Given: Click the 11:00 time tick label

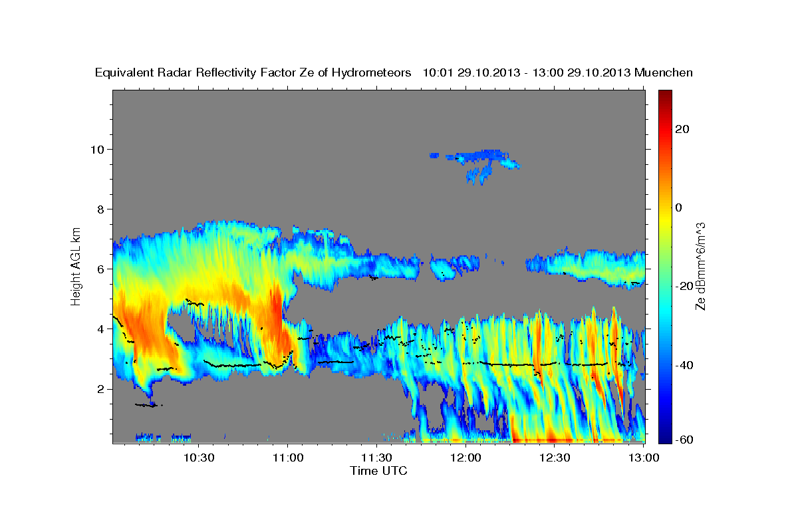Looking at the screenshot, I should click(x=287, y=458).
